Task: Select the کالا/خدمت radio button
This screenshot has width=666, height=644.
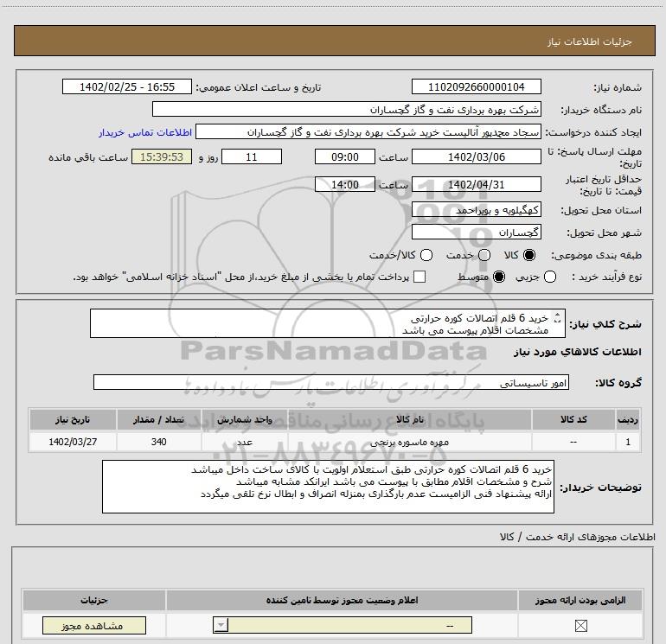Action: coord(426,255)
